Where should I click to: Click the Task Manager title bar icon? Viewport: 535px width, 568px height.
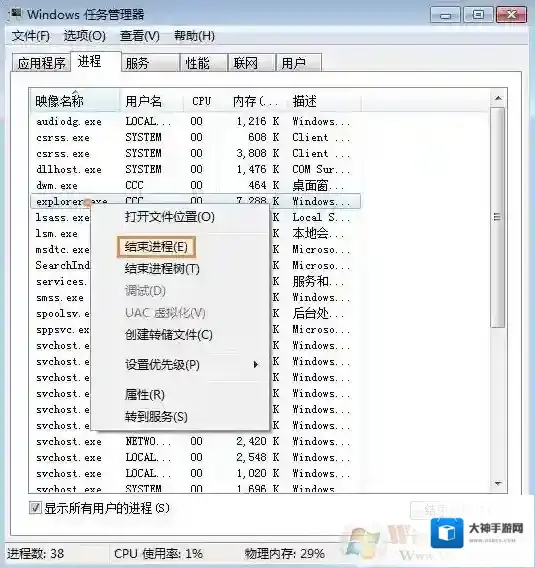click(16, 14)
